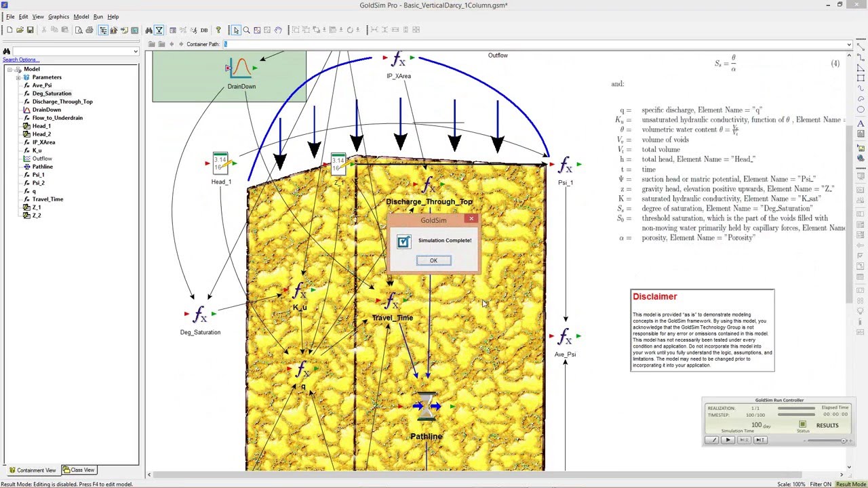
Task: Click the IP_XArea fx element icon
Action: coord(399,60)
